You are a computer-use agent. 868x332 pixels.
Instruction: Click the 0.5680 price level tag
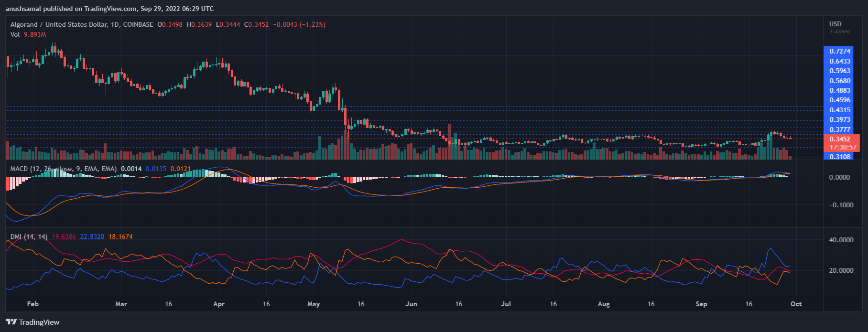pyautogui.click(x=840, y=81)
